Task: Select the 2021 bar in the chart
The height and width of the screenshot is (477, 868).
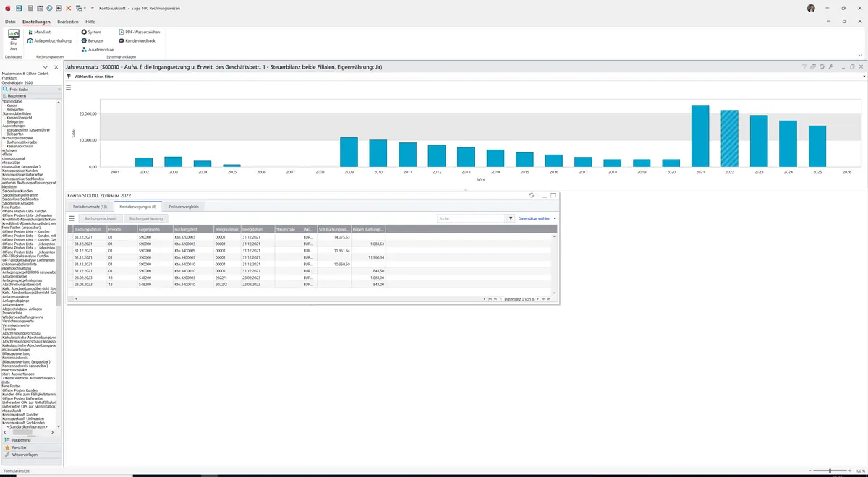Action: [x=700, y=136]
